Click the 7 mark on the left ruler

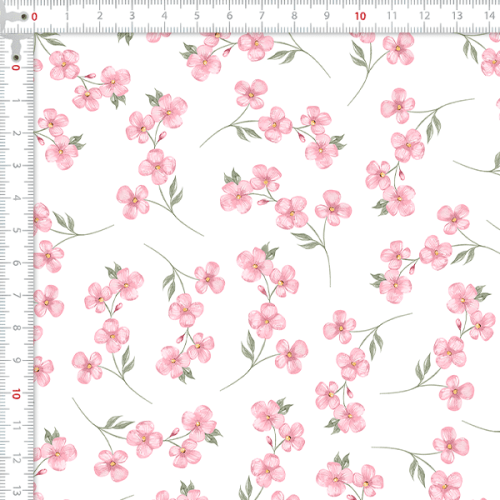pos(16,296)
